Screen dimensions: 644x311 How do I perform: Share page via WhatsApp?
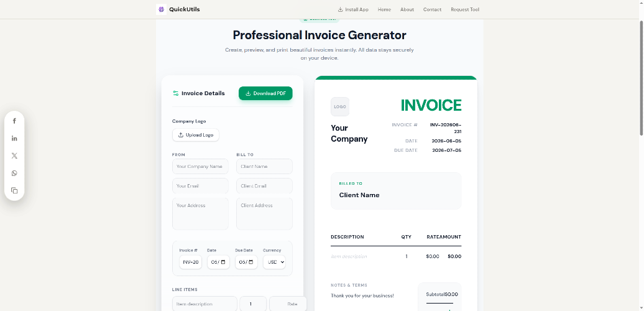(14, 174)
